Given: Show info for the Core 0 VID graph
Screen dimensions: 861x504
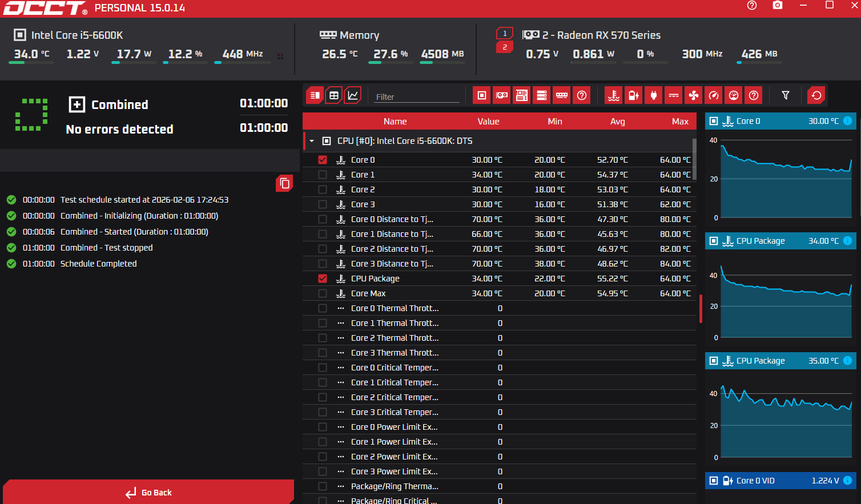Looking at the screenshot, I should (x=848, y=481).
